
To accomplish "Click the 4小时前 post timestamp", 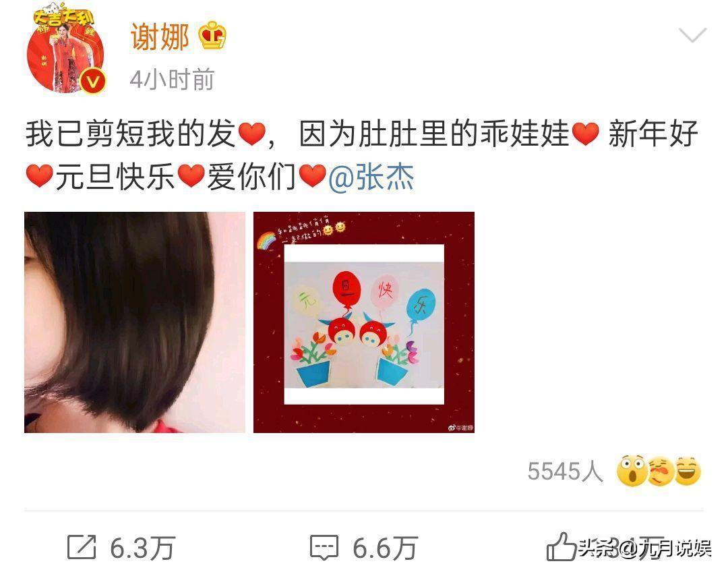I will click(x=172, y=80).
